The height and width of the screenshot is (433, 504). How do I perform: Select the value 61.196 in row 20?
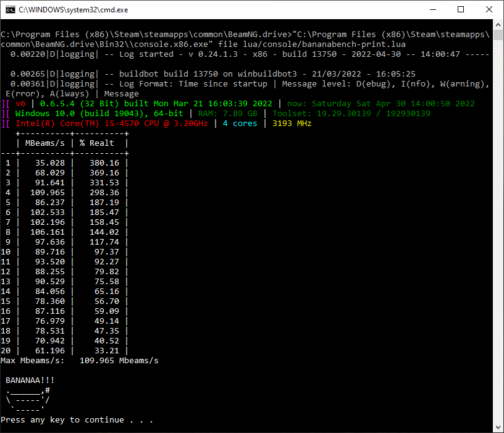(x=50, y=351)
